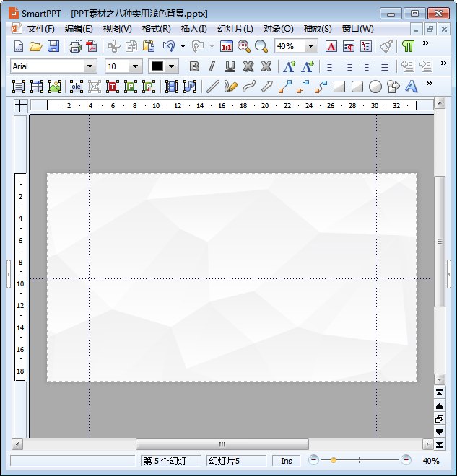Open a file with folder icon

36,46
